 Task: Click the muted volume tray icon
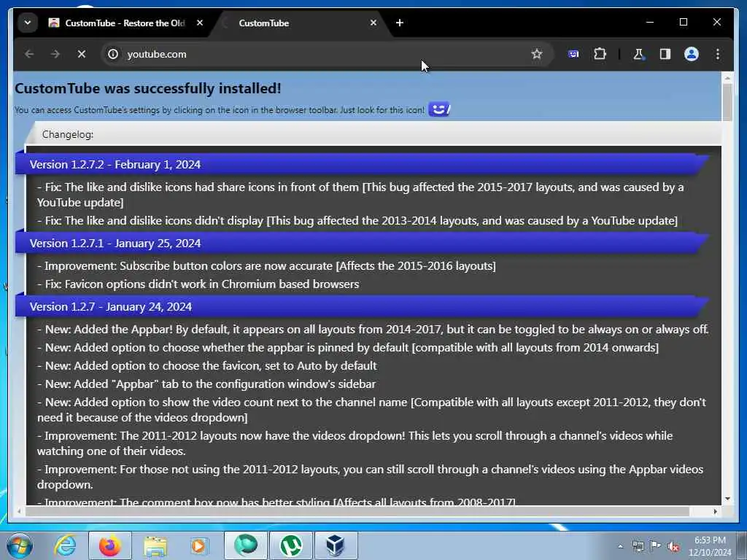pyautogui.click(x=673, y=547)
